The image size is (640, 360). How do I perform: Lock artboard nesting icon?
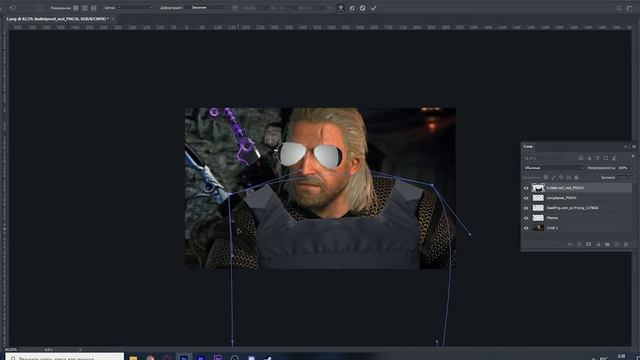point(569,178)
